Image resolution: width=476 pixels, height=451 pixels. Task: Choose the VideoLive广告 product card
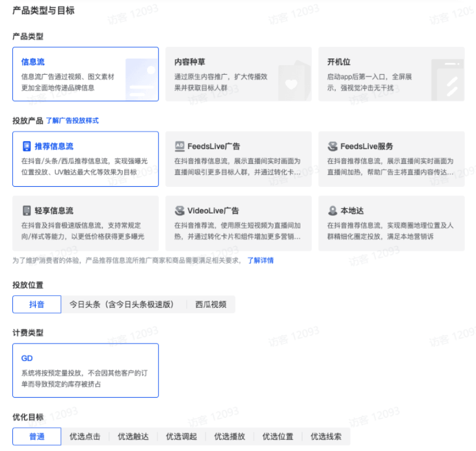238,223
